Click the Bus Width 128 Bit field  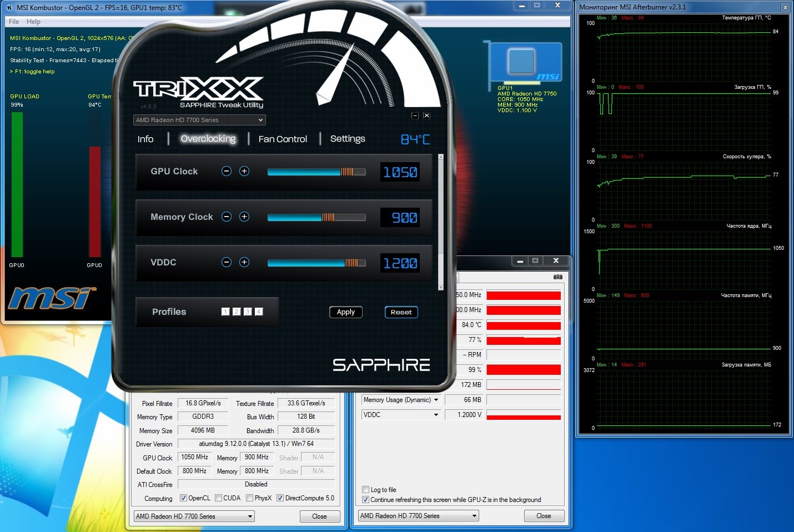click(x=306, y=416)
